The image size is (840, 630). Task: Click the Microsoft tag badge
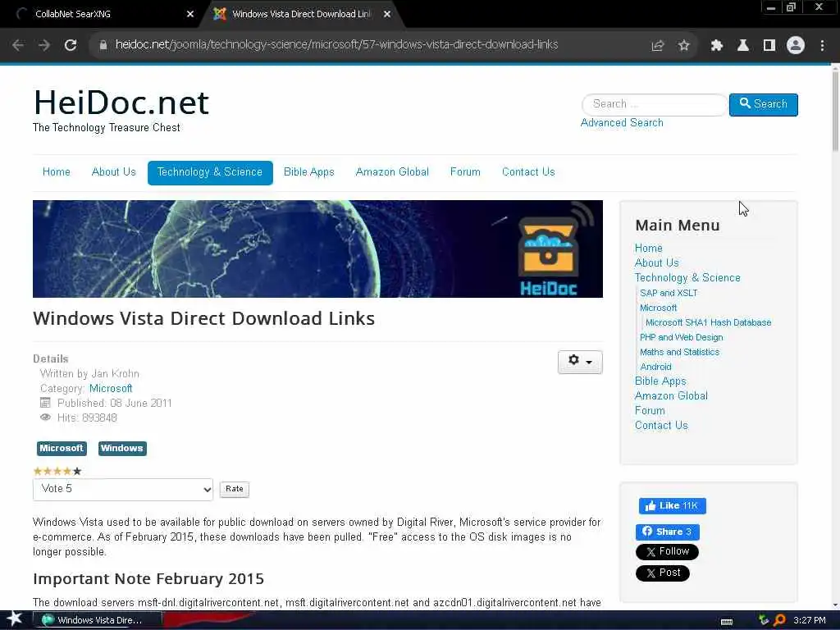point(61,449)
